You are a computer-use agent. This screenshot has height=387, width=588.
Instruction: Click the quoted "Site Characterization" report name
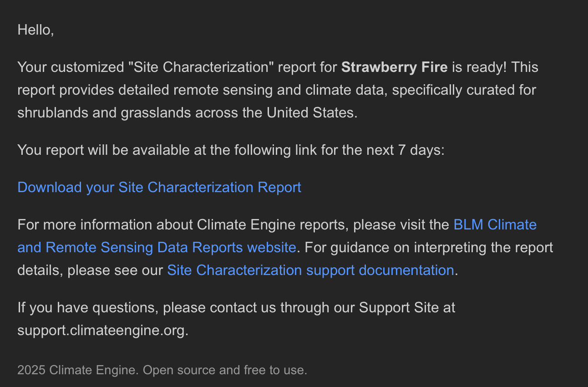pos(199,67)
